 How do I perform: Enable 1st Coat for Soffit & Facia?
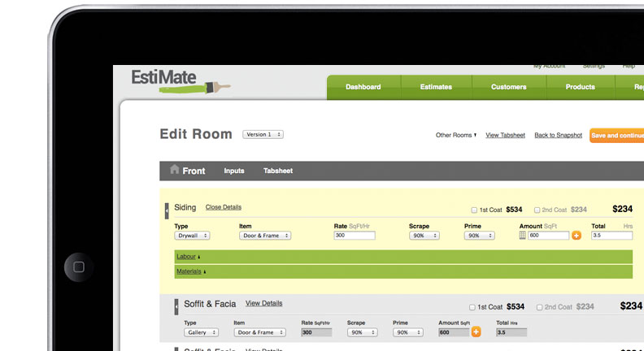click(x=473, y=307)
